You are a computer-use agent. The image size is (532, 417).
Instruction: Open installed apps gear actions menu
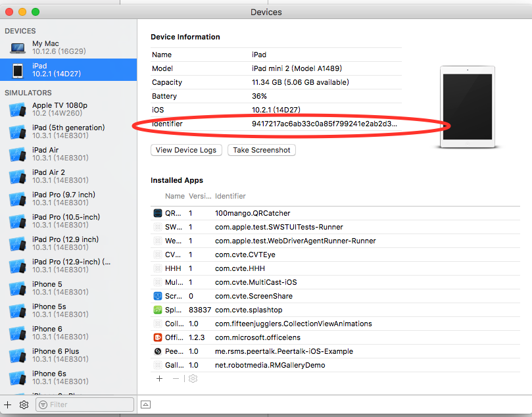pyautogui.click(x=193, y=378)
